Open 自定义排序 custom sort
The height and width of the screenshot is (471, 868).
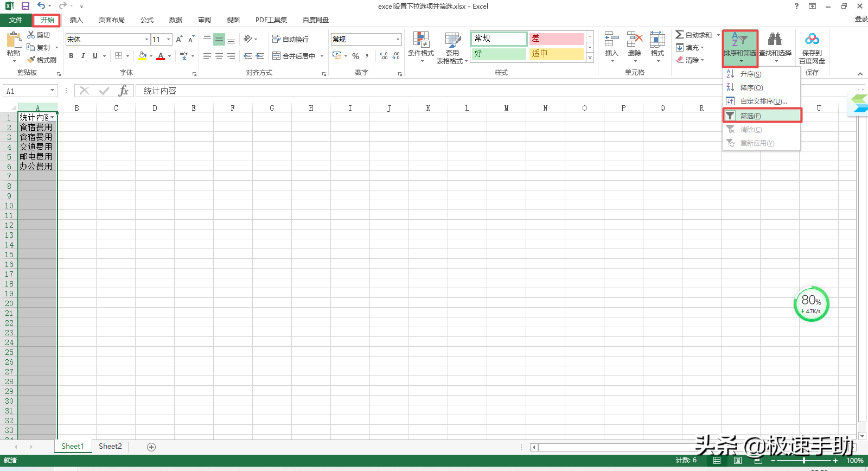point(762,101)
